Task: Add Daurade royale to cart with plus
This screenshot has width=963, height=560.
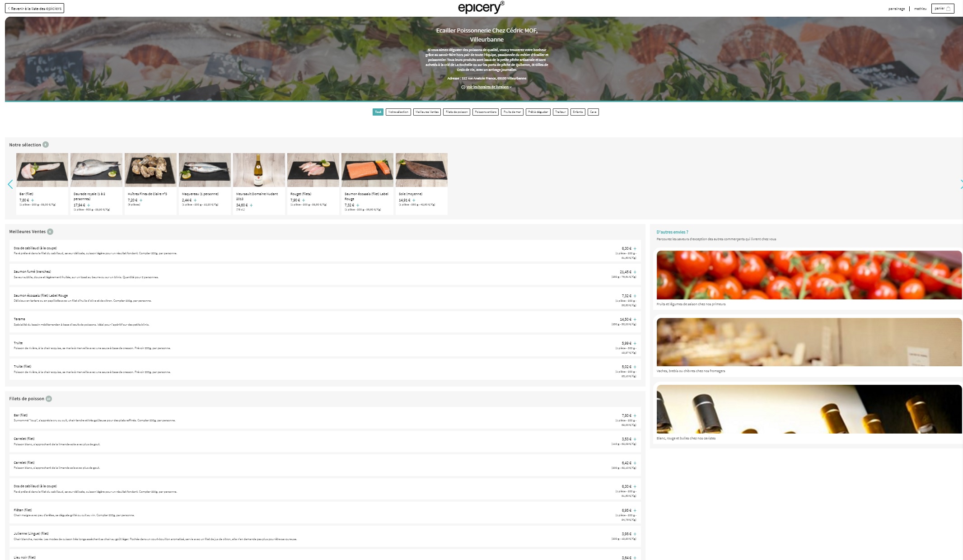Action: pyautogui.click(x=89, y=205)
